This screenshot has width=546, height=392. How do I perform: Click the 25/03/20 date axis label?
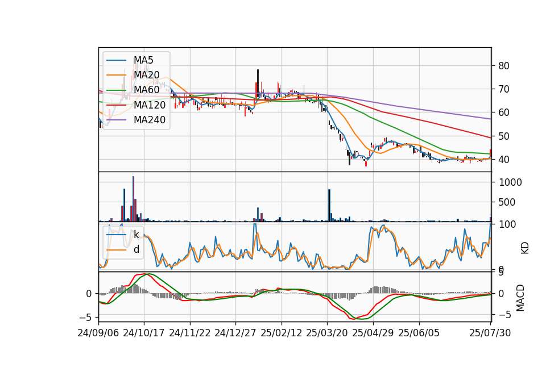click(327, 333)
